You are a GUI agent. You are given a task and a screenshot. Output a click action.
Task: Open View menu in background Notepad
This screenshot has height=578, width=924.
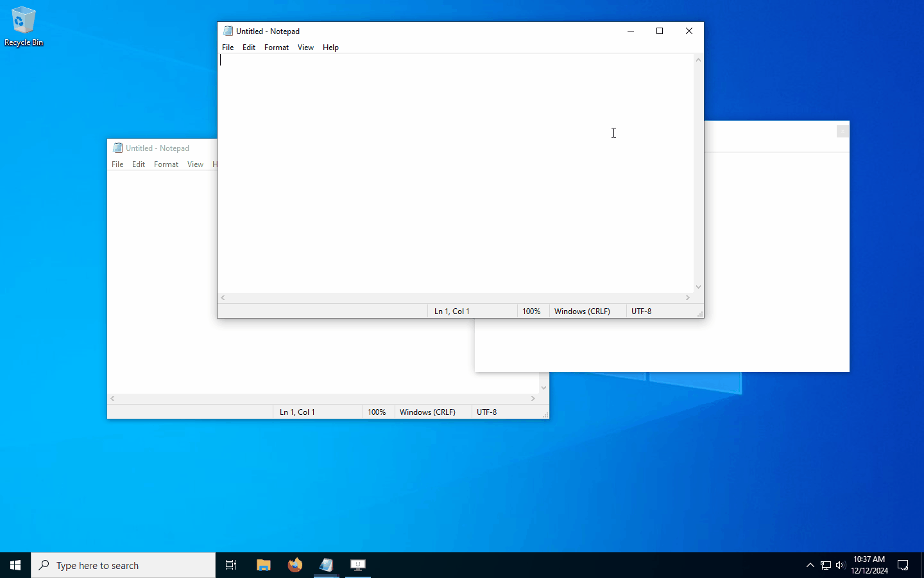(195, 164)
